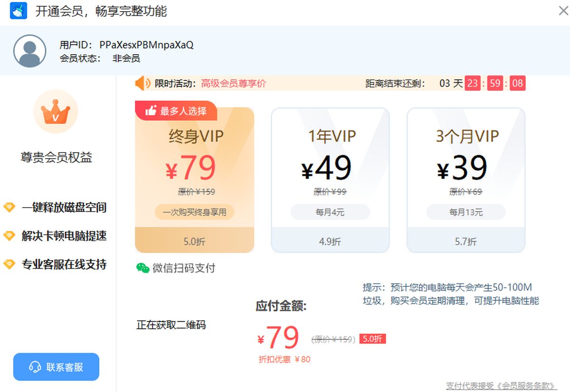Click the 高级会员尊享价 promotion text

[233, 84]
